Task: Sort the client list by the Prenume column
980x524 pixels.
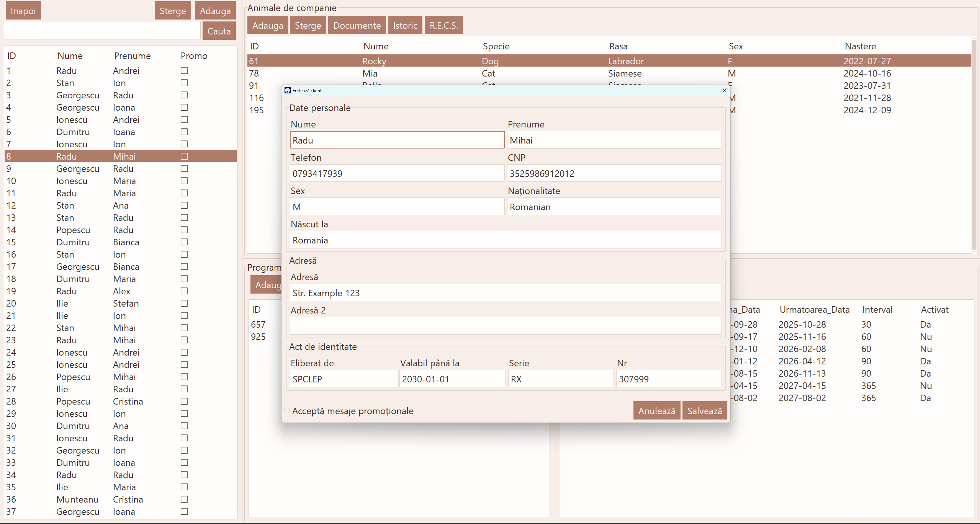Action: 132,56
